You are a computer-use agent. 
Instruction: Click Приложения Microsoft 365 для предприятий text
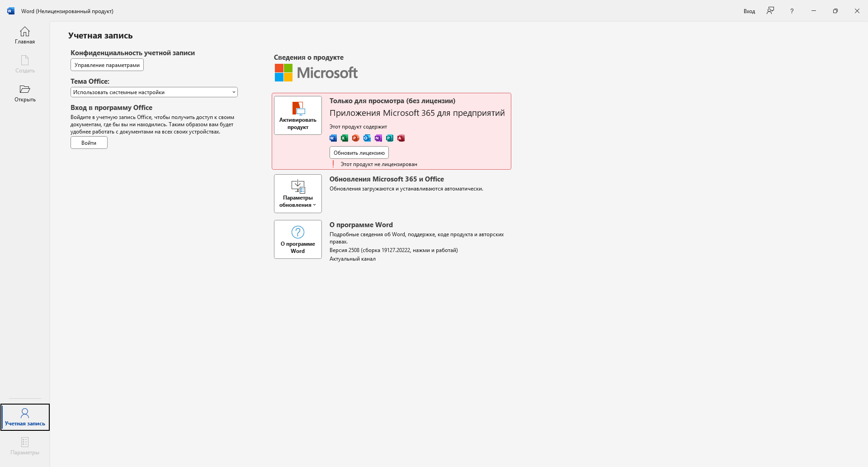click(x=417, y=113)
